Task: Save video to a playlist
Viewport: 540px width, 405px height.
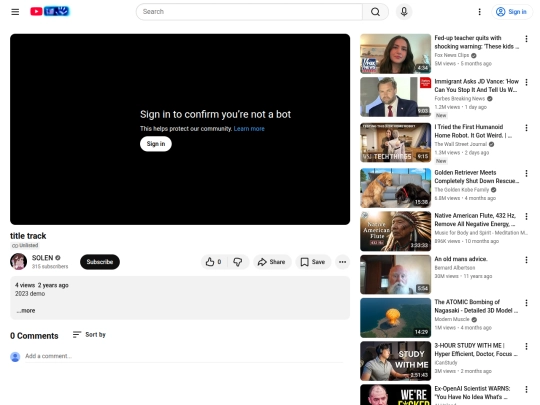Action: (313, 262)
